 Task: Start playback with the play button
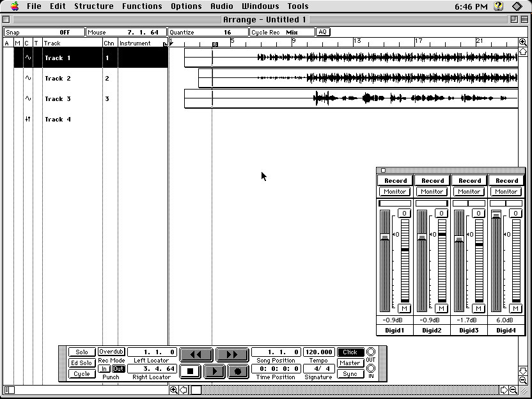pos(214,371)
